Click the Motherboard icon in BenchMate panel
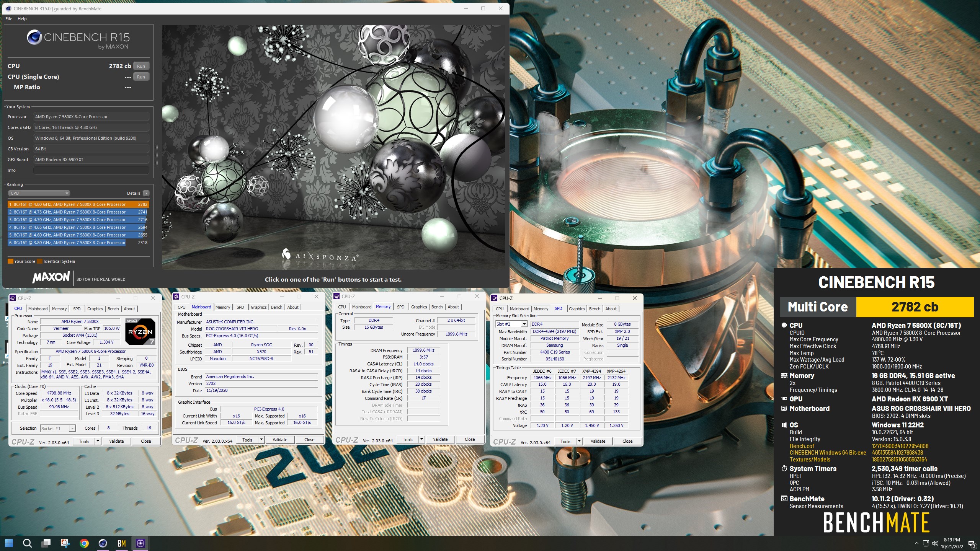Image resolution: width=980 pixels, height=551 pixels. (784, 408)
